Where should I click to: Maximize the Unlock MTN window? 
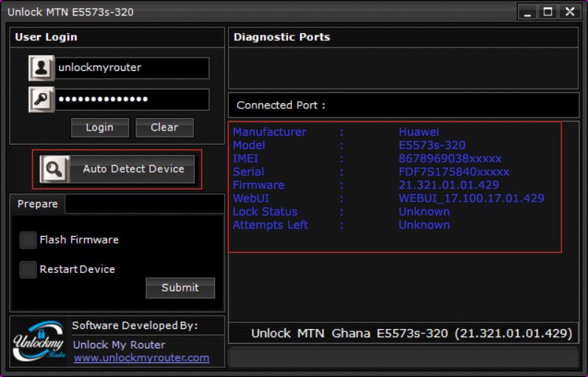coord(548,12)
